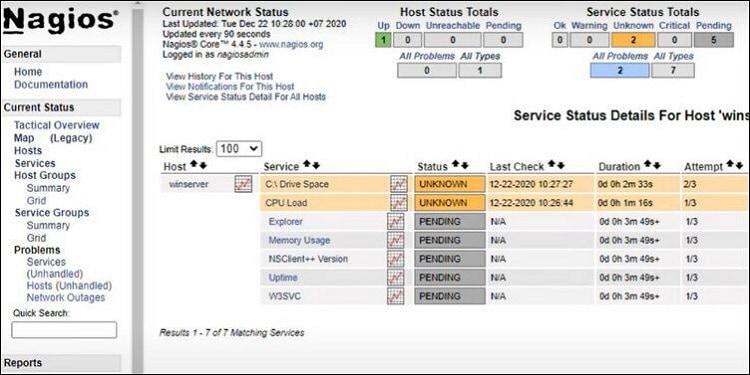Screen dimensions: 750x375
Task: Open graph icon for Memory Usage service
Action: tap(395, 240)
